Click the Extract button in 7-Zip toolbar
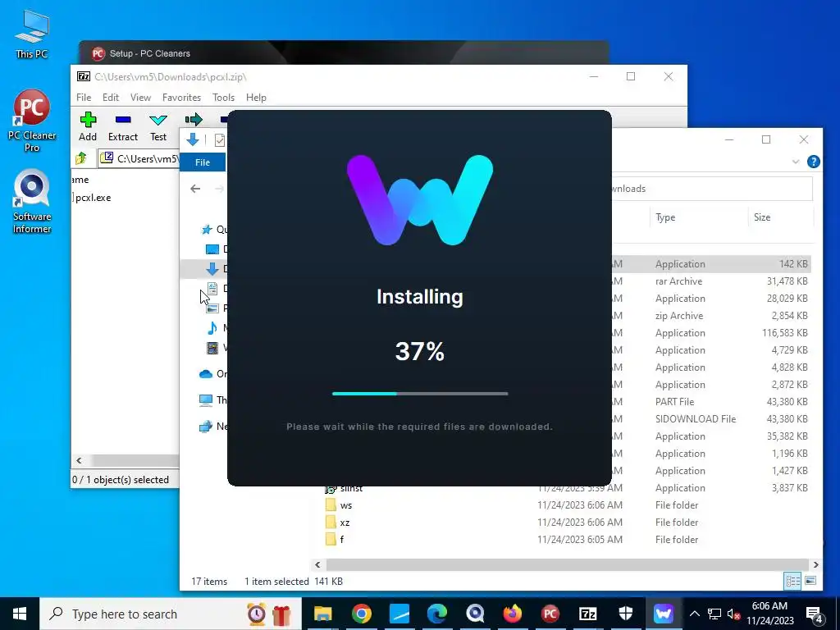The width and height of the screenshot is (840, 630). [x=123, y=126]
